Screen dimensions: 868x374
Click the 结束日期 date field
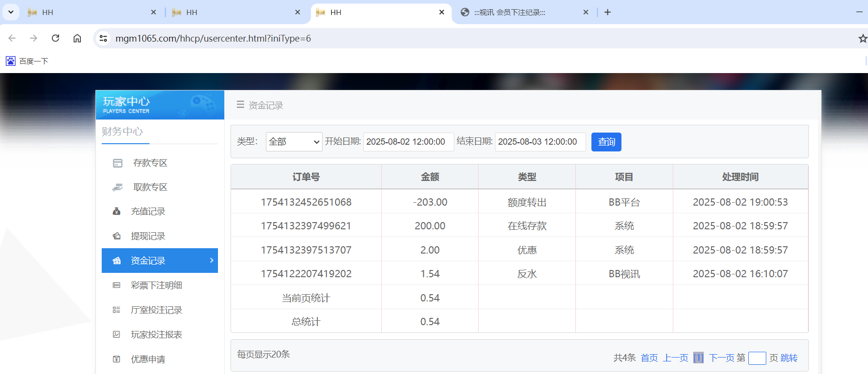coord(540,142)
